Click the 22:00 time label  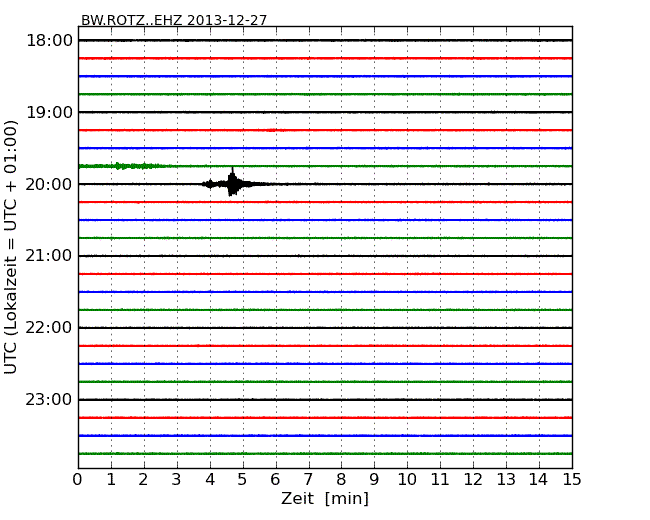coord(49,328)
